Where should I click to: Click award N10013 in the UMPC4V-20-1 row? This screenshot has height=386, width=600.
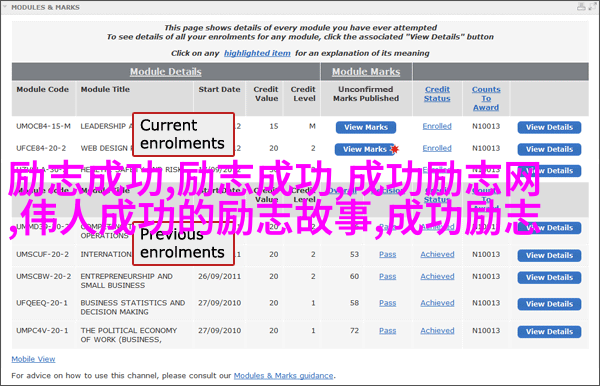(x=486, y=331)
